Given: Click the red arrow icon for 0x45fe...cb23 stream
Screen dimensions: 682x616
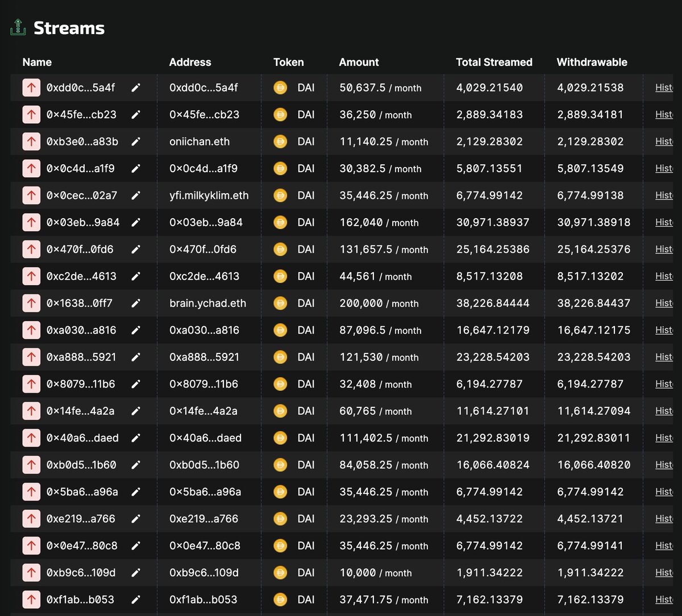Looking at the screenshot, I should tap(31, 114).
